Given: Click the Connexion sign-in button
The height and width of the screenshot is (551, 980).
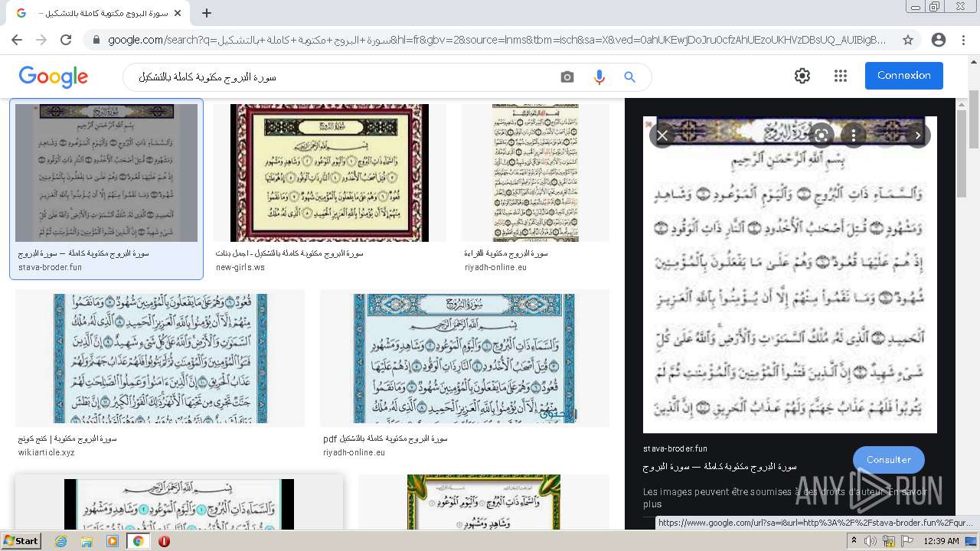Looking at the screenshot, I should coord(904,76).
